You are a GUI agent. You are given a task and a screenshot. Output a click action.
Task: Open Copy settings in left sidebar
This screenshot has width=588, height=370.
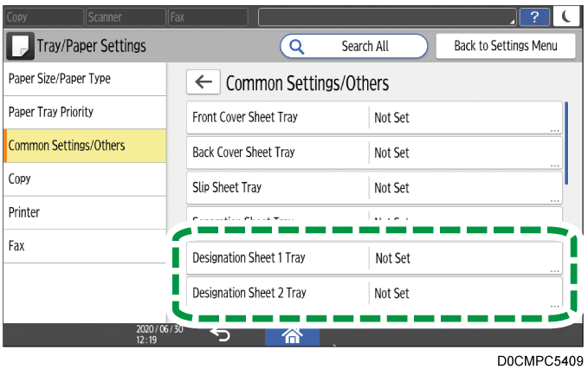click(84, 179)
